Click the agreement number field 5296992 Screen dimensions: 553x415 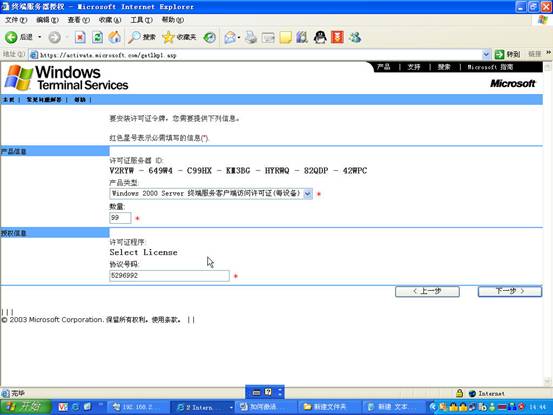click(x=169, y=276)
